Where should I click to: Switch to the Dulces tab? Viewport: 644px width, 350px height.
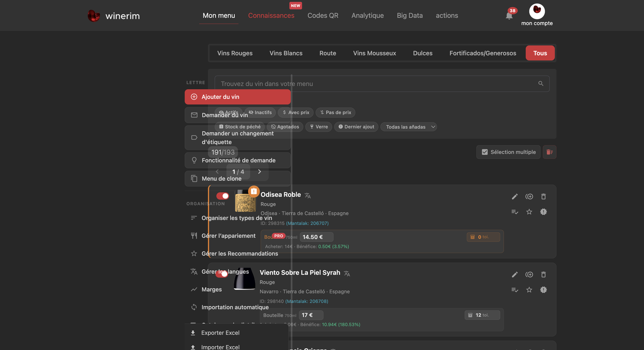point(422,53)
